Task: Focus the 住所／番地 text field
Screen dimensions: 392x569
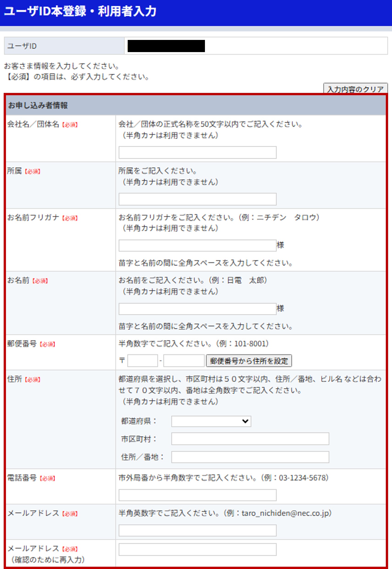Action: tap(250, 457)
